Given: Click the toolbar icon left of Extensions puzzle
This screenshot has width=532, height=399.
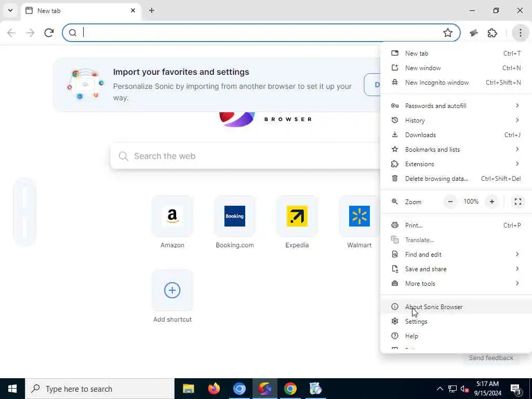Looking at the screenshot, I should point(474,33).
